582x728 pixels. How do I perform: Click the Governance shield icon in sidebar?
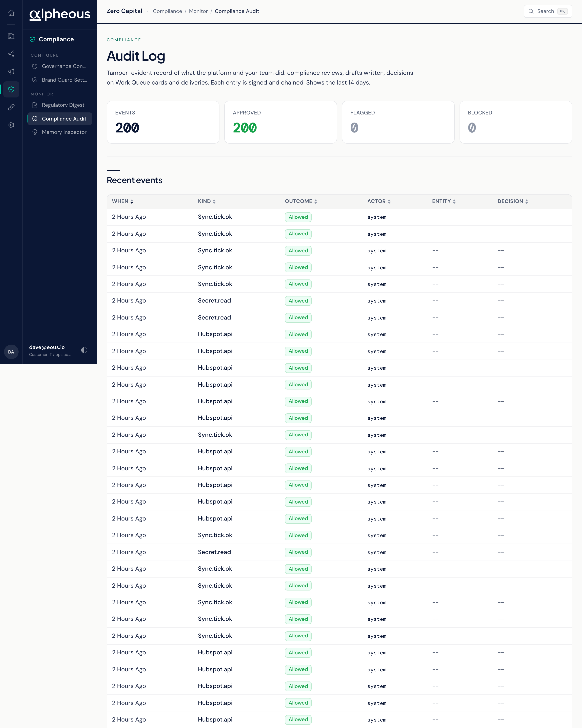(35, 66)
